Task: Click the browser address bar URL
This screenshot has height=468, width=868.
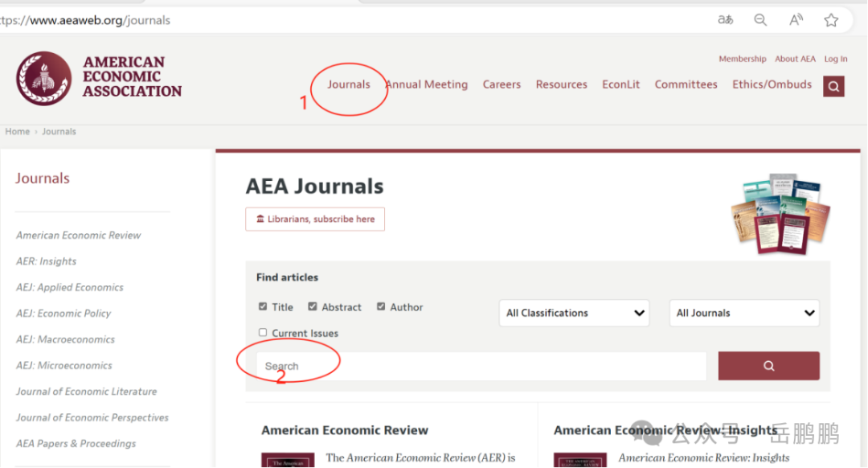Action: pos(85,20)
